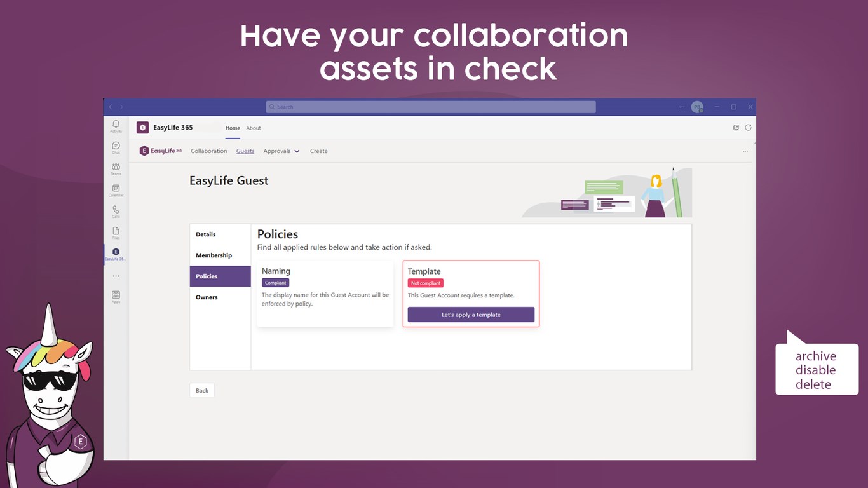Image resolution: width=868 pixels, height=488 pixels.
Task: Select the Details section
Action: click(x=220, y=234)
